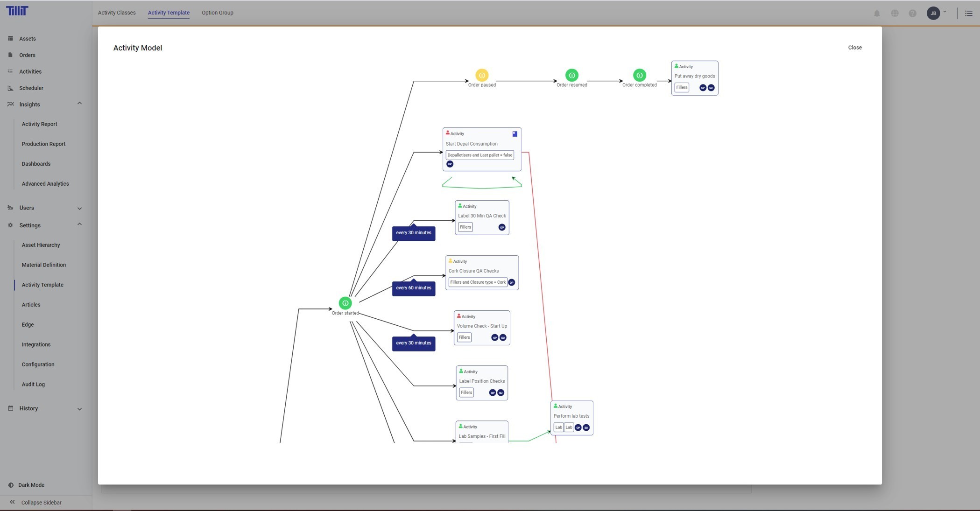The image size is (980, 511).
Task: Open the help question mark icon
Action: (912, 13)
